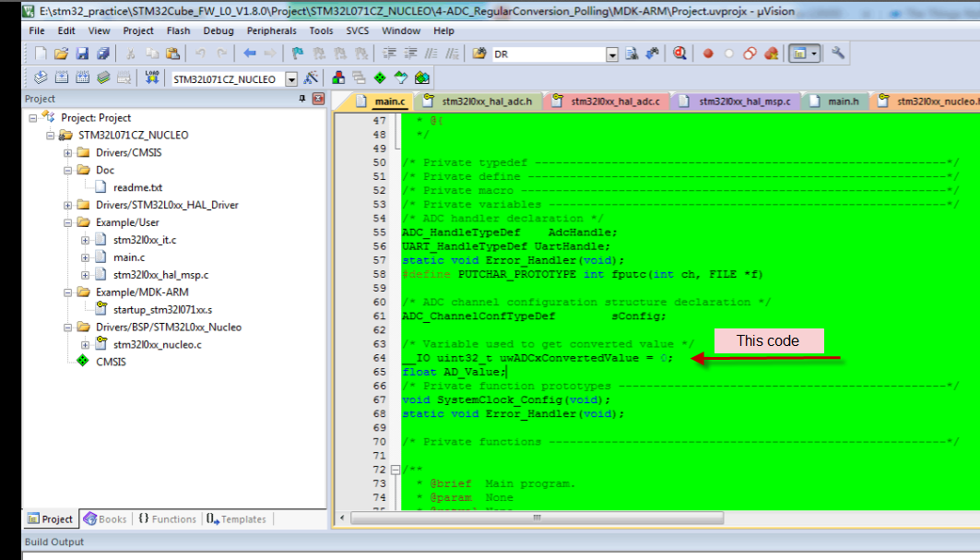Image resolution: width=980 pixels, height=560 pixels.
Task: Show the Templates panel tab
Action: (x=237, y=518)
